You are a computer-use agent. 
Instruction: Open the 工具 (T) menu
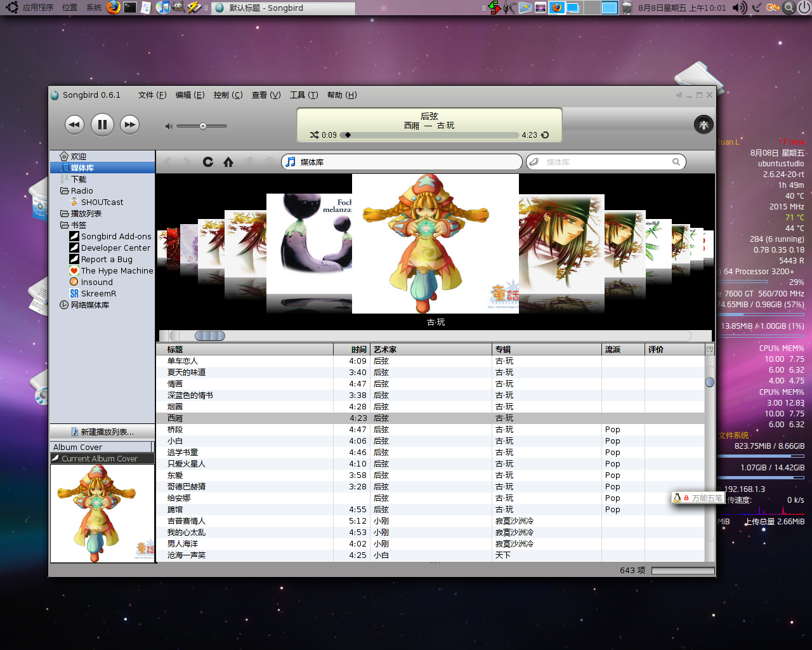[304, 95]
